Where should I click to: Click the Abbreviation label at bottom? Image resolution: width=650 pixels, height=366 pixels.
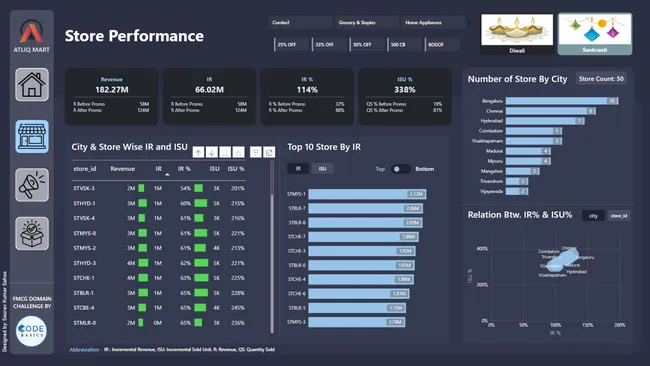click(x=84, y=349)
